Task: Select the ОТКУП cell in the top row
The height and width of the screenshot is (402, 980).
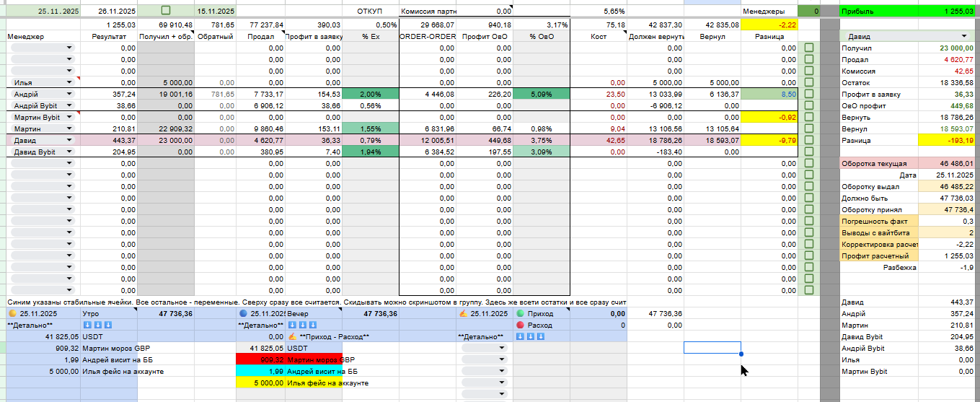Action: coord(369,12)
